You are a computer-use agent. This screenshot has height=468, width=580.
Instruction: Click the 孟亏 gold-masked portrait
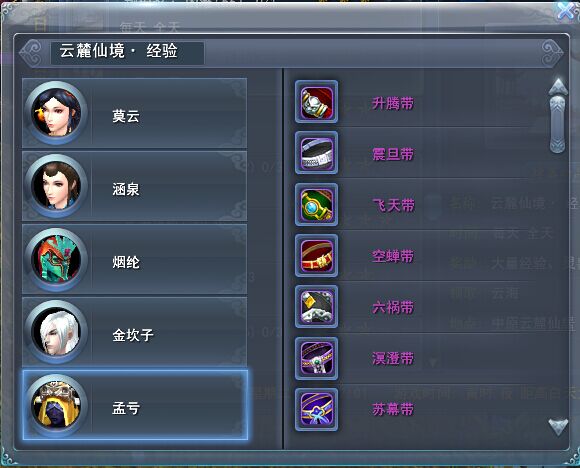click(x=56, y=405)
